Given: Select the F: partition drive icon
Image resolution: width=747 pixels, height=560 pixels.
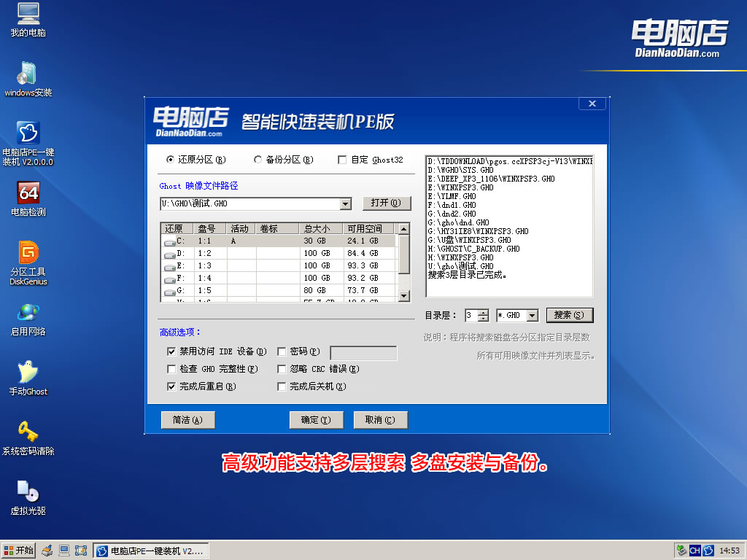Looking at the screenshot, I should click(x=169, y=279).
